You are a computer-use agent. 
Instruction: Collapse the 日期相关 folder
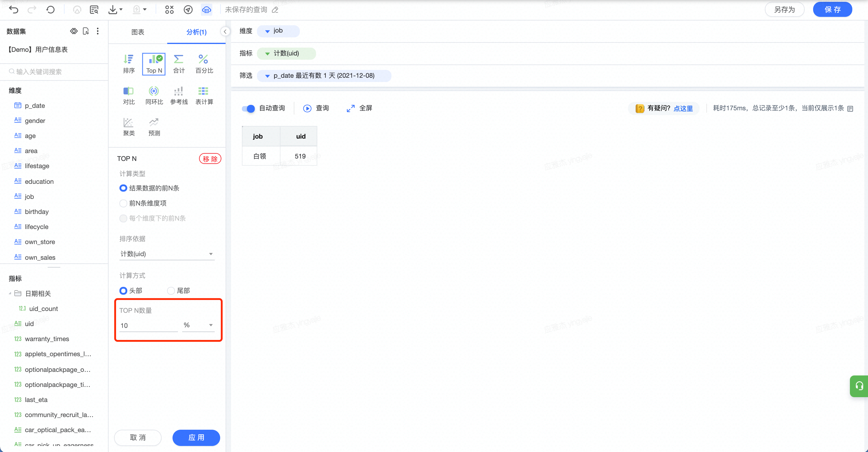tap(10, 293)
